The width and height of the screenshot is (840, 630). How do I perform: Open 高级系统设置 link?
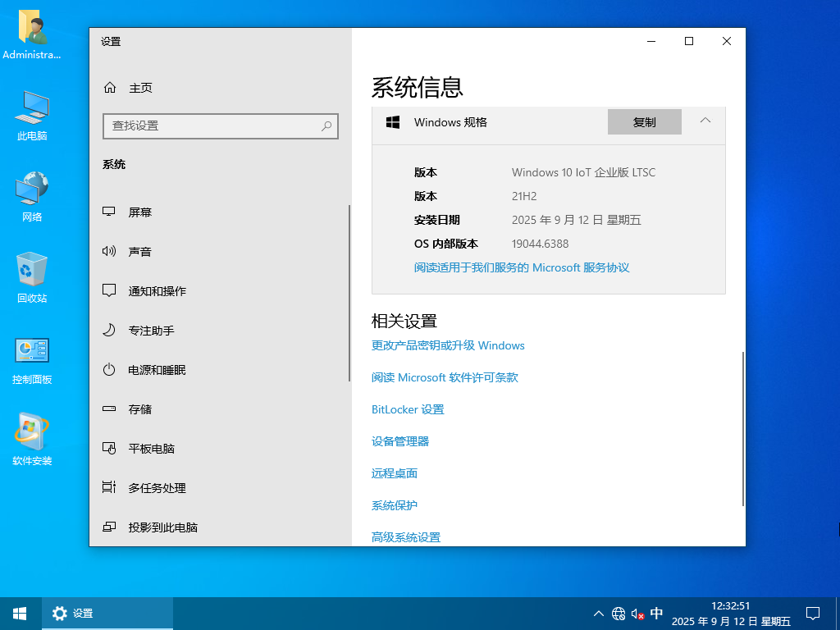[406, 537]
